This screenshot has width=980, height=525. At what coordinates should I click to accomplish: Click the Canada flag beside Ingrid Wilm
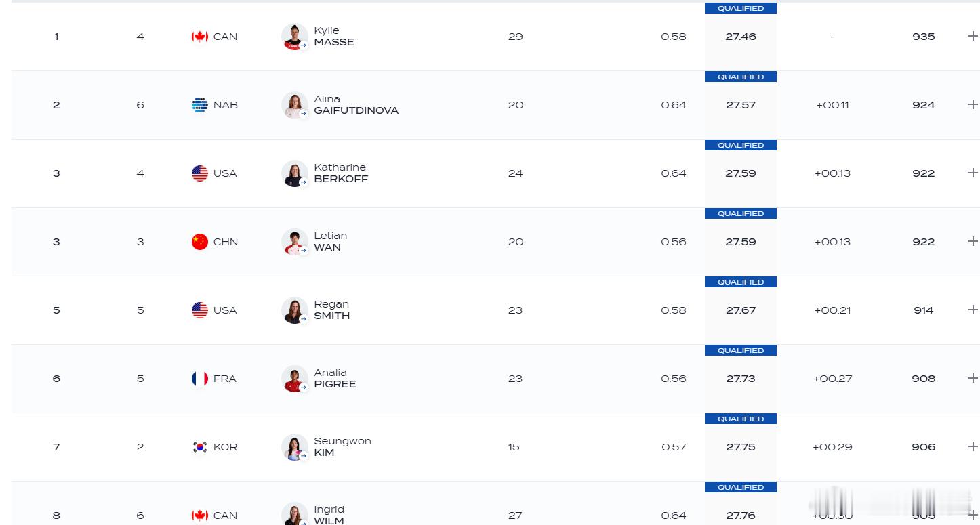point(199,516)
